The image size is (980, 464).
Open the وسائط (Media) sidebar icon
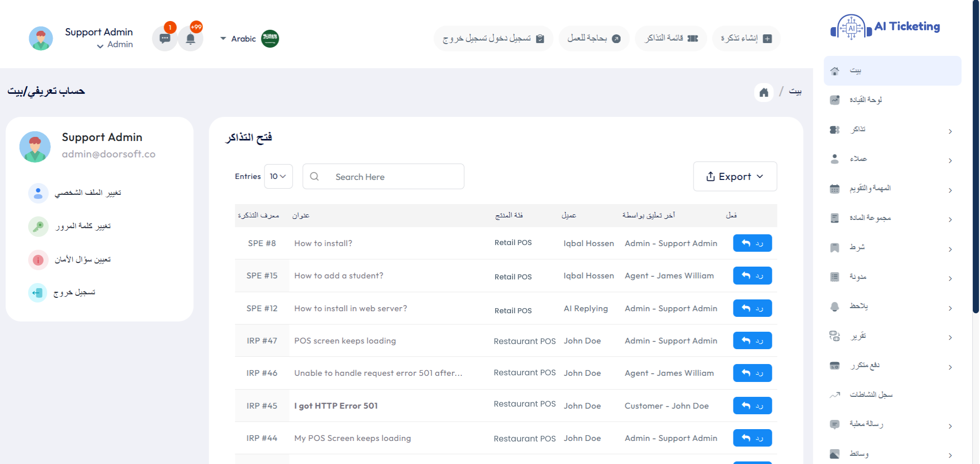point(835,453)
